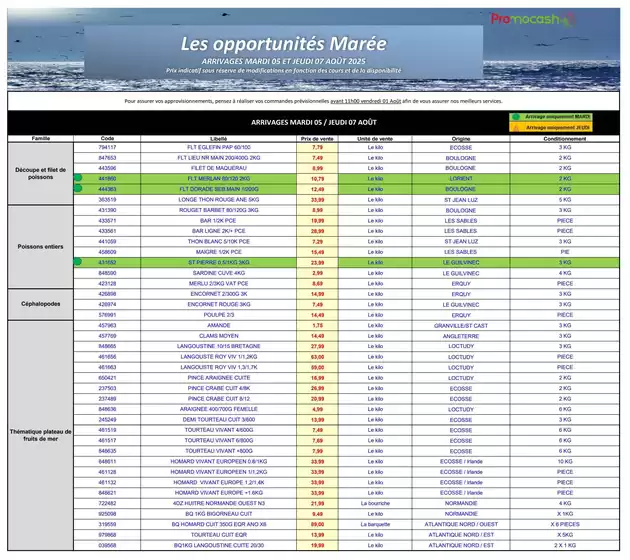Click the green dot beside FLT DORADE row
The height and width of the screenshot is (560, 630).
(x=78, y=188)
